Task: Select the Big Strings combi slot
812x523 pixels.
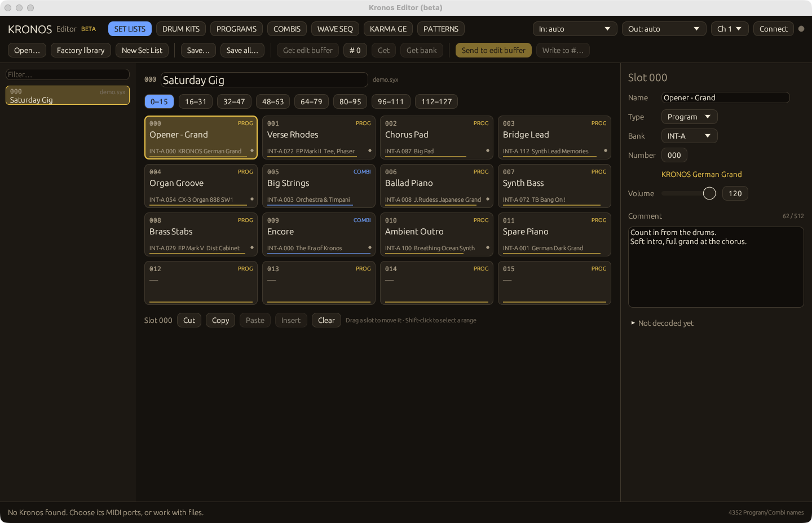Action: pyautogui.click(x=319, y=186)
